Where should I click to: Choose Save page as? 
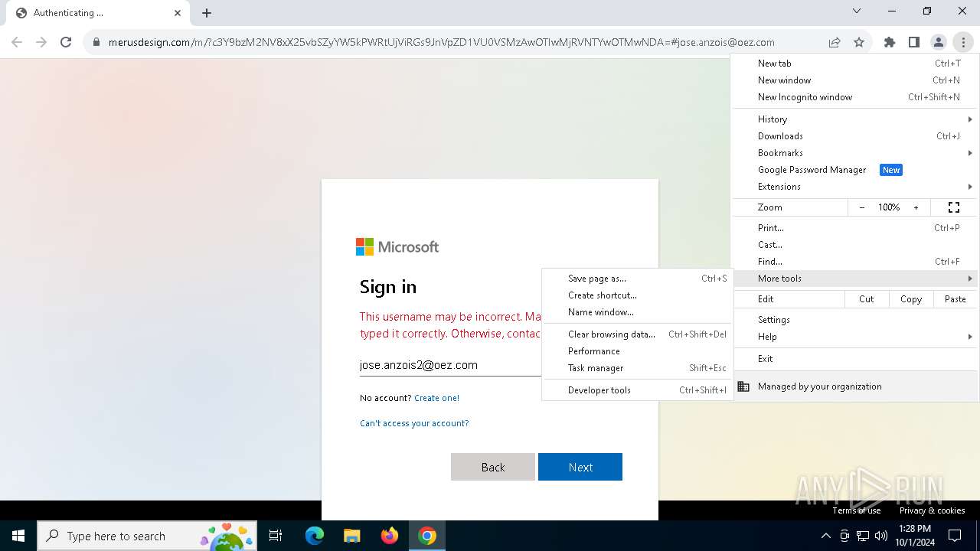pos(637,279)
